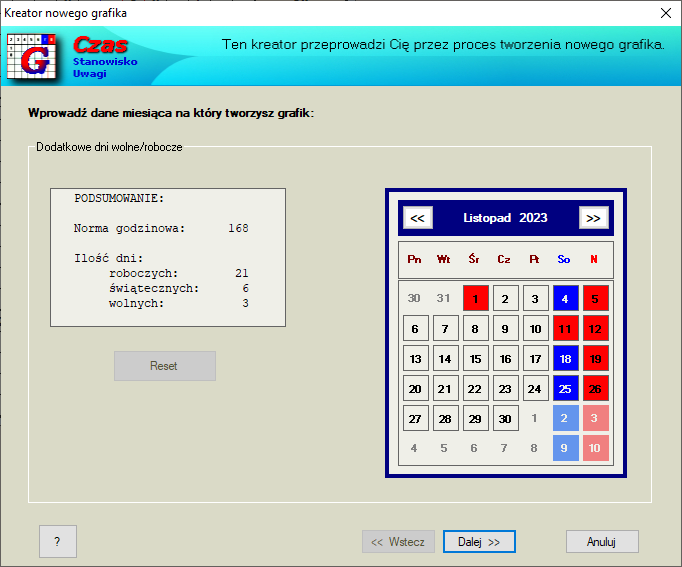Click red Sunday 26 cell
Image resolution: width=682 pixels, height=567 pixels.
point(594,388)
